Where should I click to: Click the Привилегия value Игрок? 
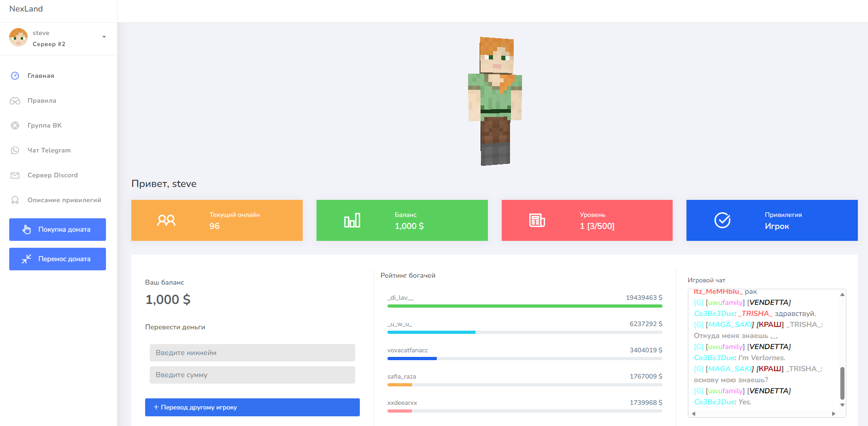click(x=777, y=226)
